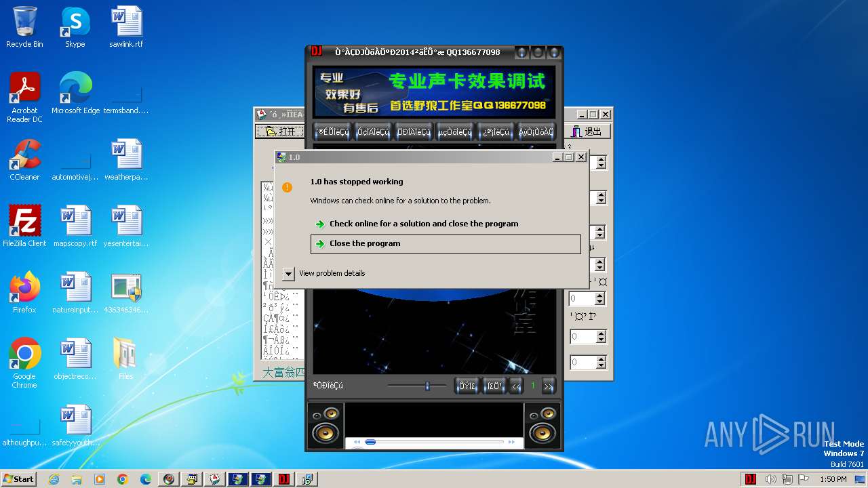Click first DJ button right of volume slider
Screen dimensions: 868x488
click(467, 386)
